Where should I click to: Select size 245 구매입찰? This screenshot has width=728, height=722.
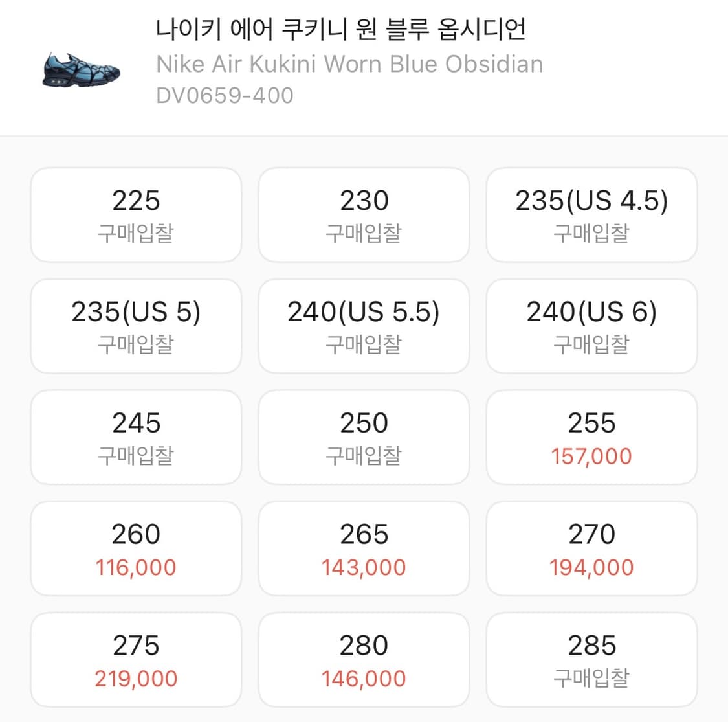click(x=135, y=437)
